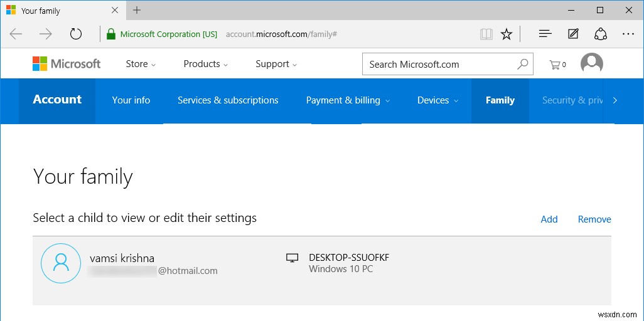644x321 pixels.
Task: Expand the Products dropdown menu
Action: (205, 64)
